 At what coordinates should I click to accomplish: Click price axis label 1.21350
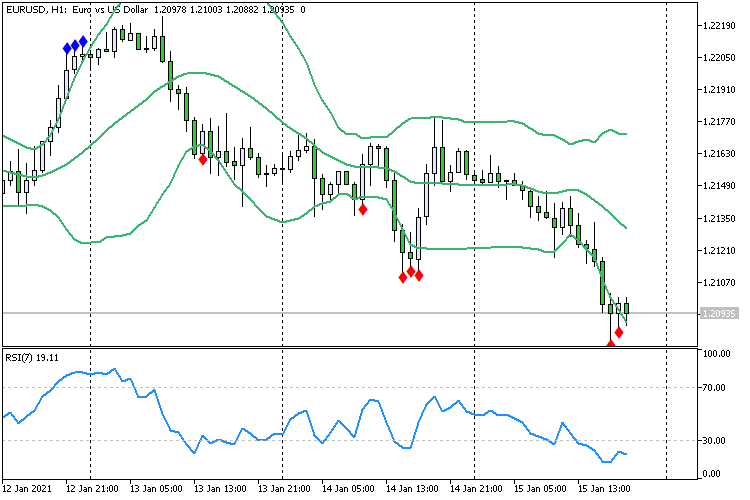point(719,218)
